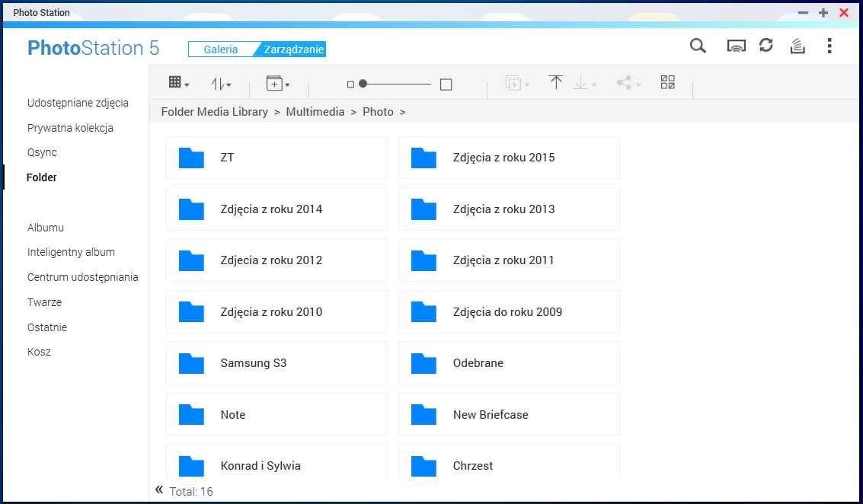The height and width of the screenshot is (504, 863).
Task: Open the add-to-album dropdown
Action: pos(278,84)
